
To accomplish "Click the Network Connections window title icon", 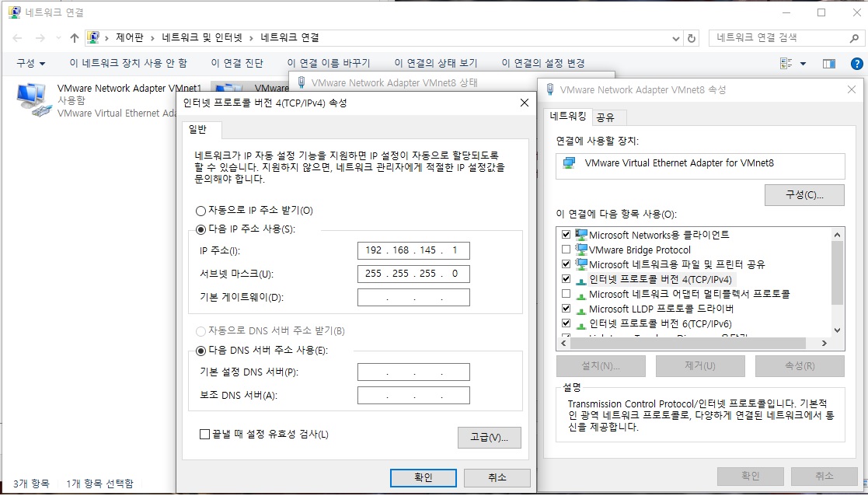I will [15, 12].
